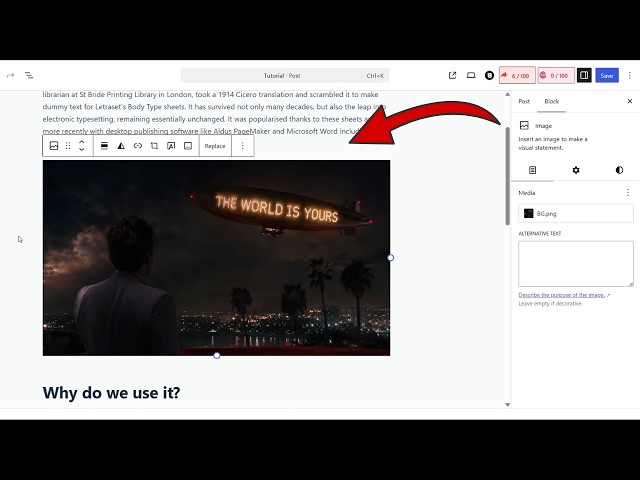Click the bottom-edge image resize handle
This screenshot has width=640, height=480.
217,356
